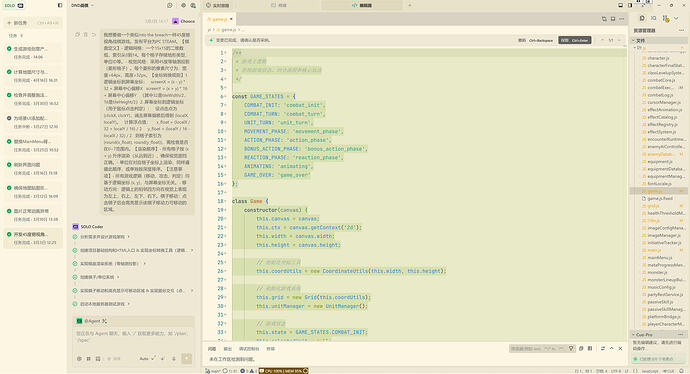Select the SOLO mode toggle
This screenshot has height=374, width=690.
14,5
